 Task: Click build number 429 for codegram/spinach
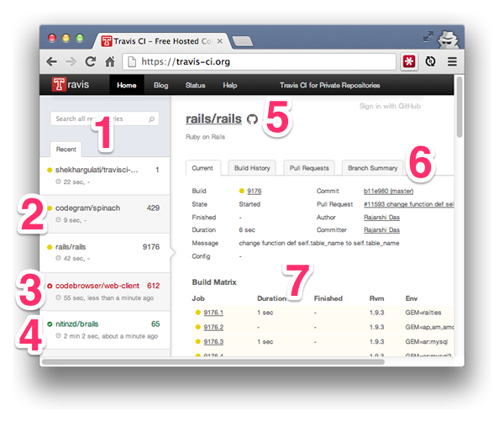click(153, 208)
